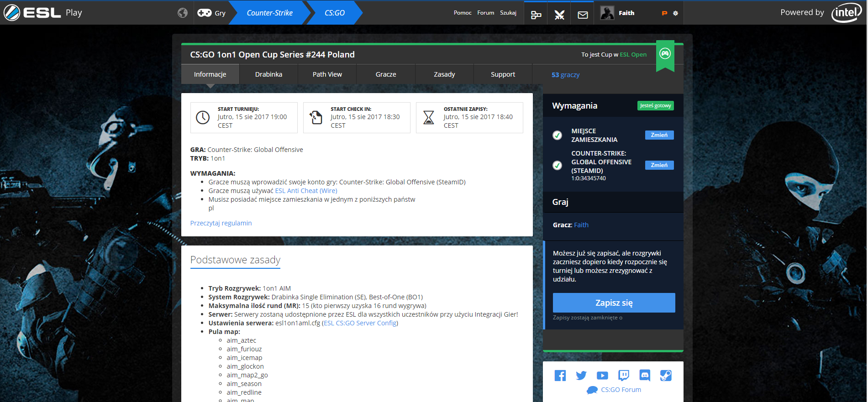The height and width of the screenshot is (402, 868).
Task: Select the Counter-Strike breadcrumb
Action: tap(269, 13)
